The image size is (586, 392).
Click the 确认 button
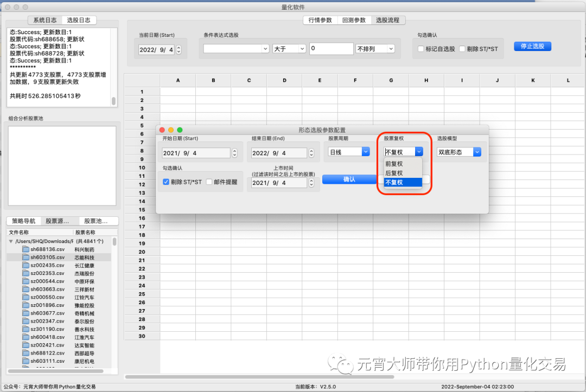tap(349, 179)
